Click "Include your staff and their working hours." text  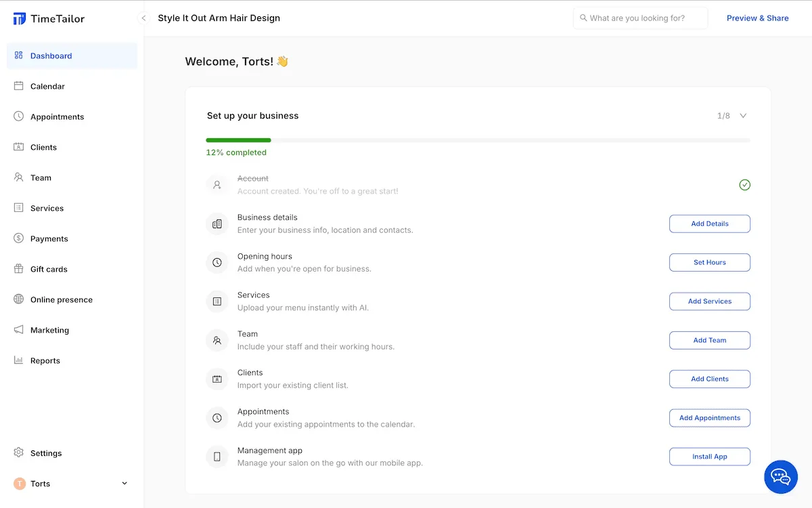[316, 347]
